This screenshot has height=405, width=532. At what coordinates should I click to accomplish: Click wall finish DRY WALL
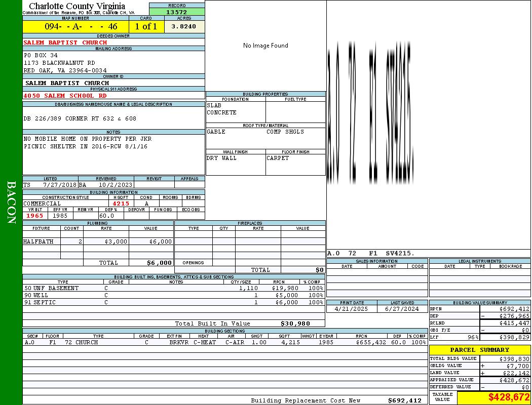tap(221, 158)
